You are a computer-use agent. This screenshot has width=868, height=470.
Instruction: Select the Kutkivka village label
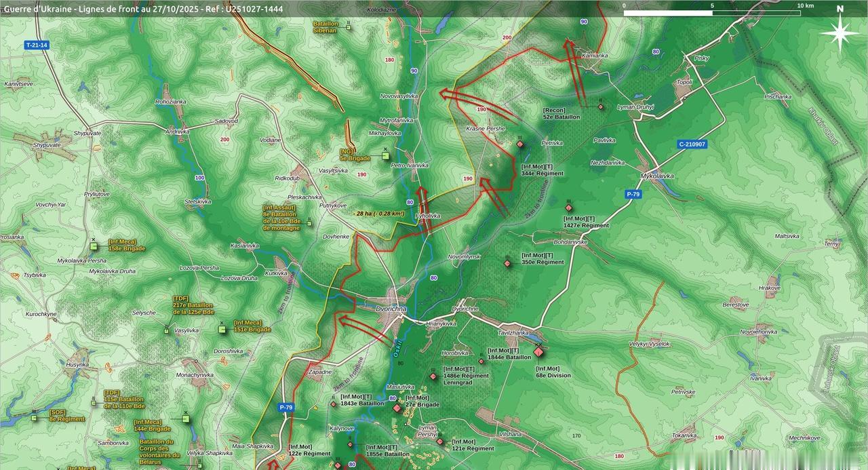[x=276, y=273]
